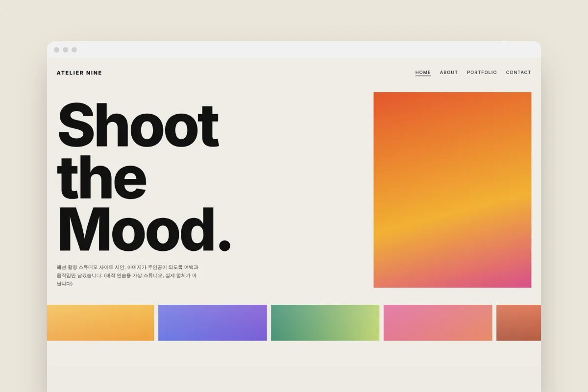Select the yellow-orange gradient thumbnail

(x=100, y=322)
